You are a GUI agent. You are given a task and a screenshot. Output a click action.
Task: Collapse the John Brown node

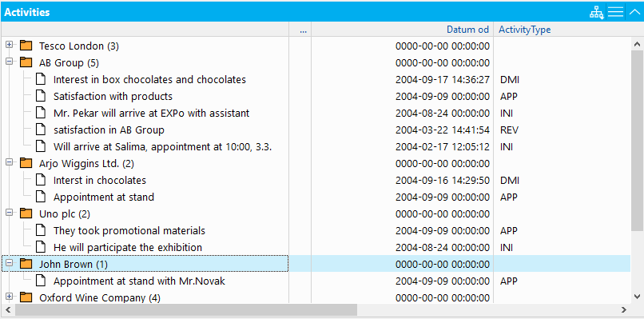pyautogui.click(x=10, y=263)
